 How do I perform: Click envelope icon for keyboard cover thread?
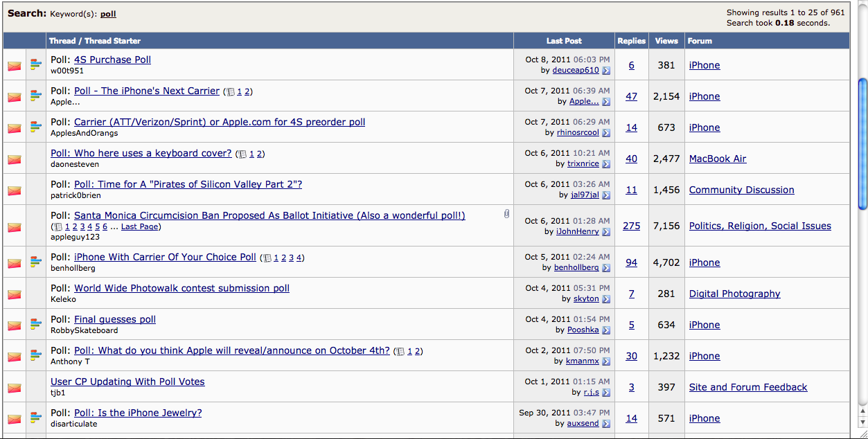click(x=14, y=160)
